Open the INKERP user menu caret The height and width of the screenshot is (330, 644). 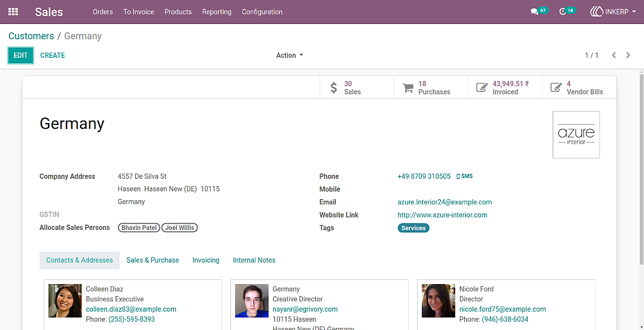pyautogui.click(x=634, y=11)
